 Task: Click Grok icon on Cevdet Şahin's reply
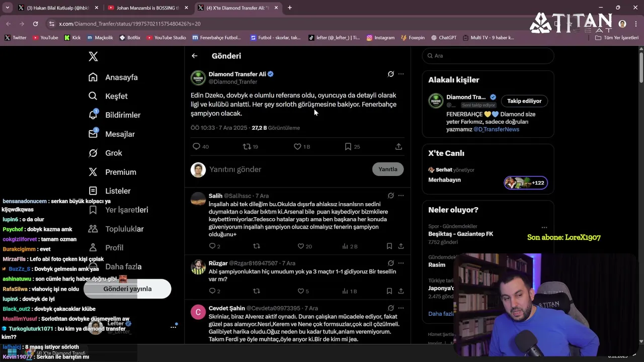390,308
